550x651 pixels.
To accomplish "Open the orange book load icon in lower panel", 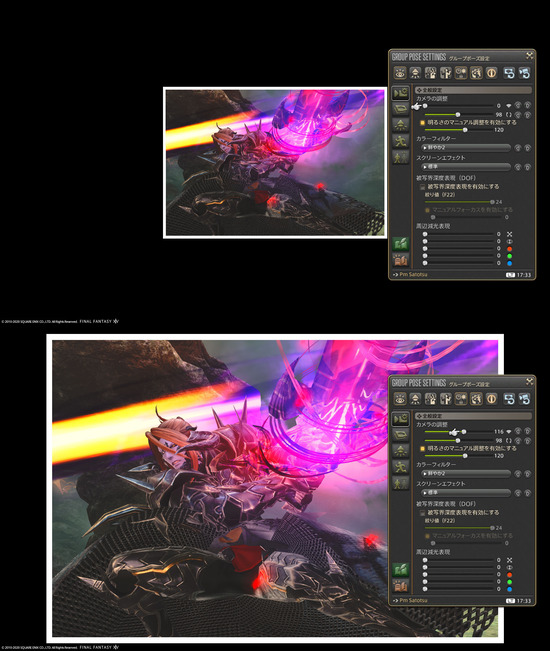I will 401,586.
